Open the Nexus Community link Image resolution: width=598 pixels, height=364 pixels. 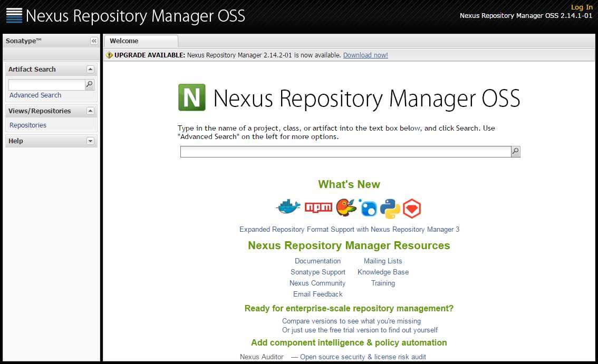(x=317, y=283)
